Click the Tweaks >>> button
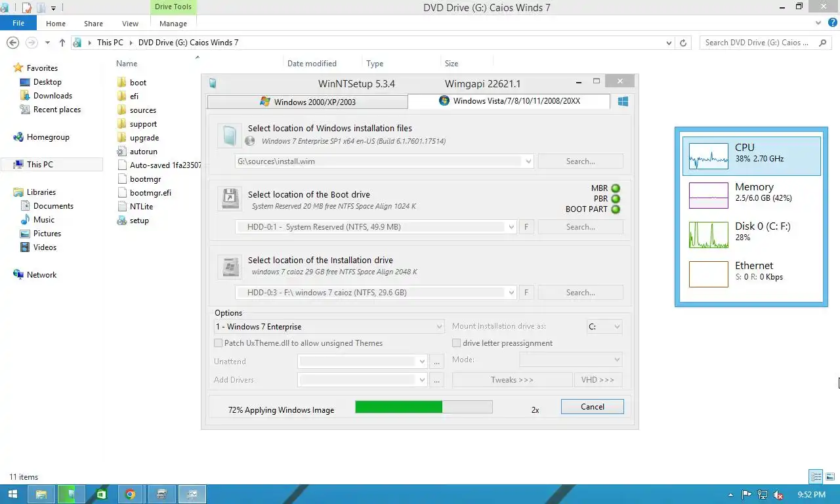Viewport: 840px width, 504px height. pyautogui.click(x=512, y=380)
